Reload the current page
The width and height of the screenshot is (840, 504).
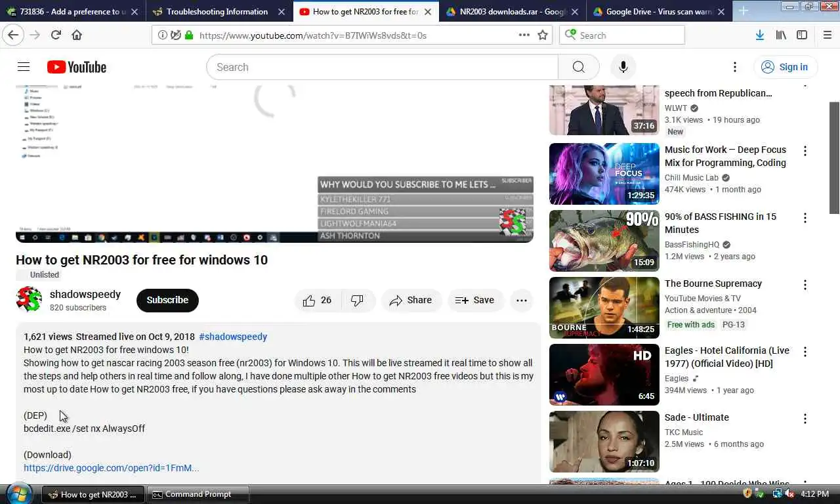pos(56,35)
